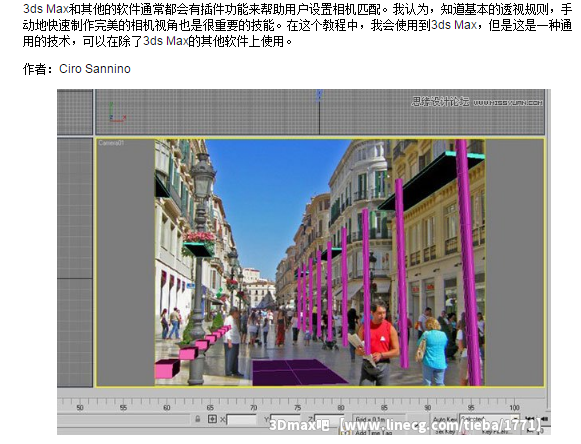This screenshot has width=581, height=444.
Task: Click the camera marker in top viewport
Action: (x=319, y=95)
